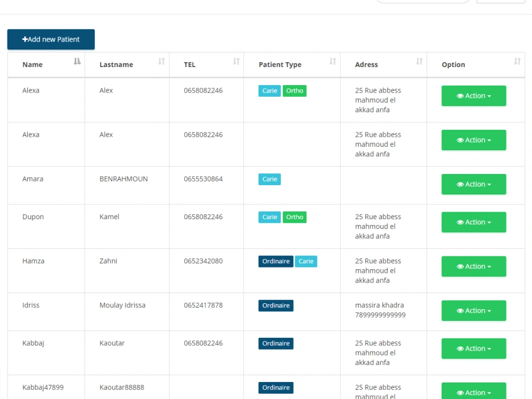Click Ordinaire badge in Idriss row
The width and height of the screenshot is (532, 399).
click(x=276, y=305)
